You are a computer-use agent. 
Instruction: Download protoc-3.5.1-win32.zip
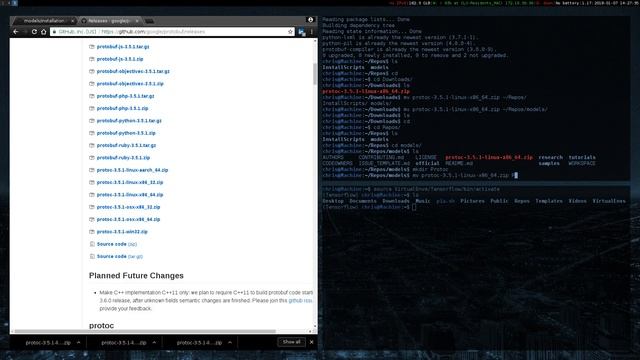pos(122,232)
